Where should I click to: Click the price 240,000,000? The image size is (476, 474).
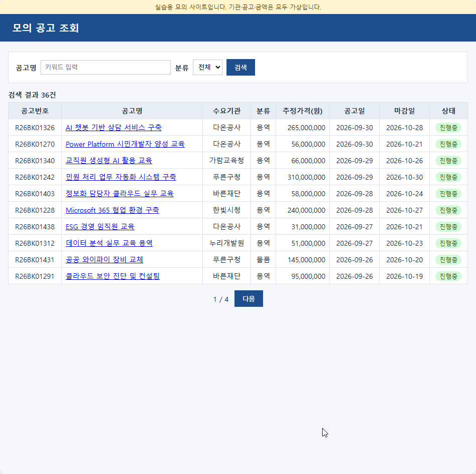[x=306, y=210]
